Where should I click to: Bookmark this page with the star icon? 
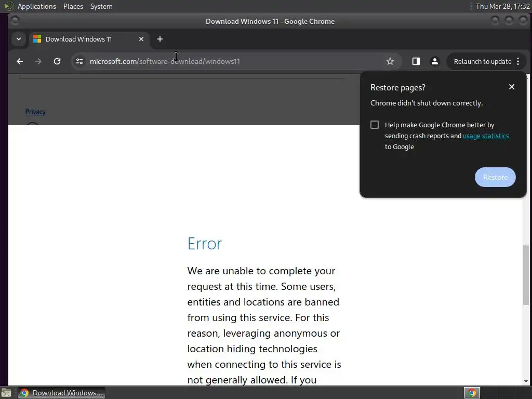390,61
